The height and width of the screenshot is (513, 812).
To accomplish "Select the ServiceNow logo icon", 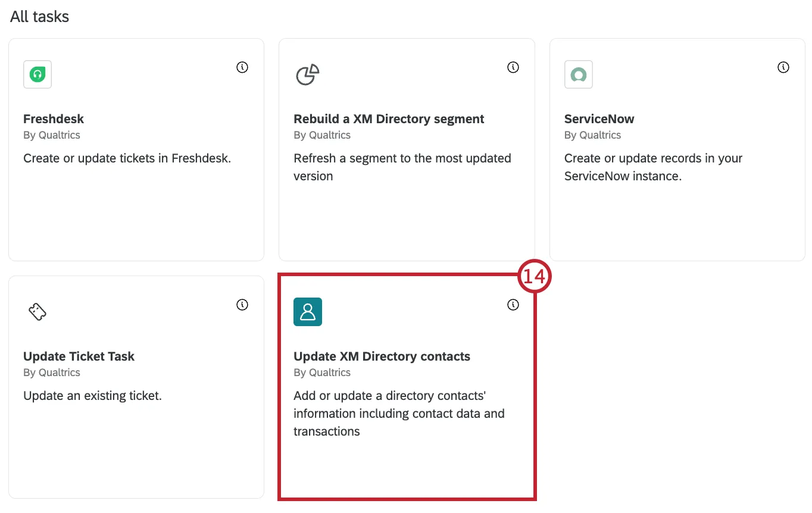I will [578, 74].
